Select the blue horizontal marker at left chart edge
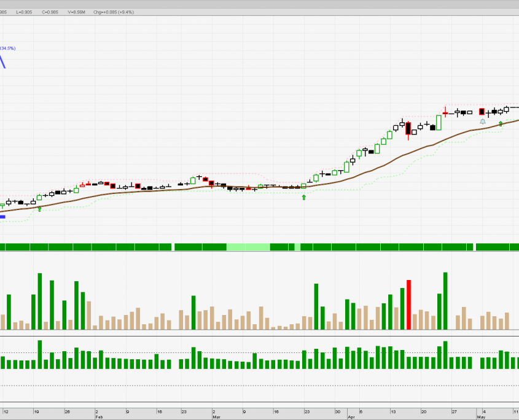 2,217
